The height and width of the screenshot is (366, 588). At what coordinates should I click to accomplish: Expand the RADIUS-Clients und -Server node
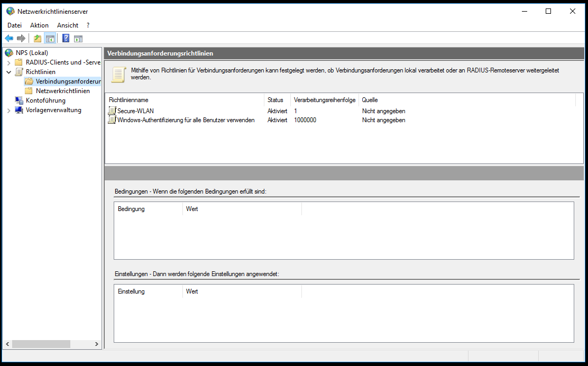[x=9, y=62]
